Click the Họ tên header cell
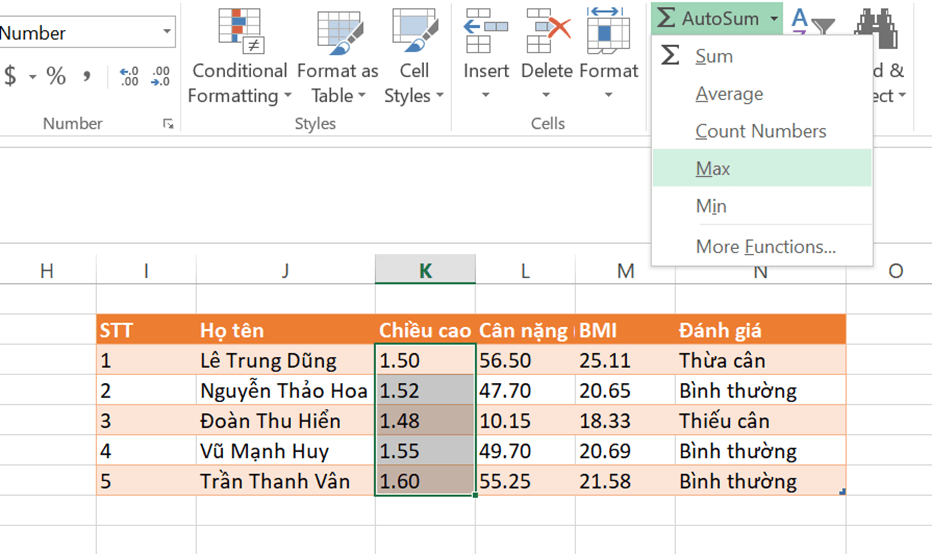 point(285,330)
